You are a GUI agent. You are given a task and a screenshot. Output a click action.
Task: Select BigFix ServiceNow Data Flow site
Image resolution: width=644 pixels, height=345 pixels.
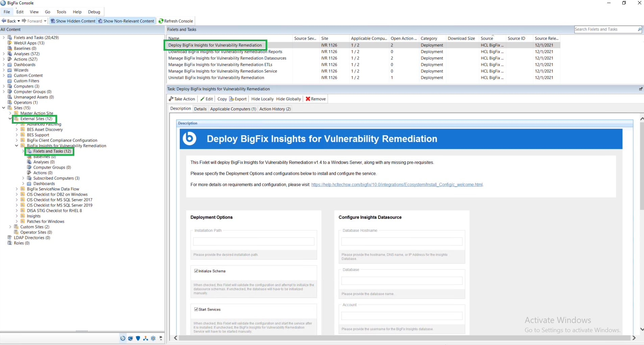coord(53,189)
